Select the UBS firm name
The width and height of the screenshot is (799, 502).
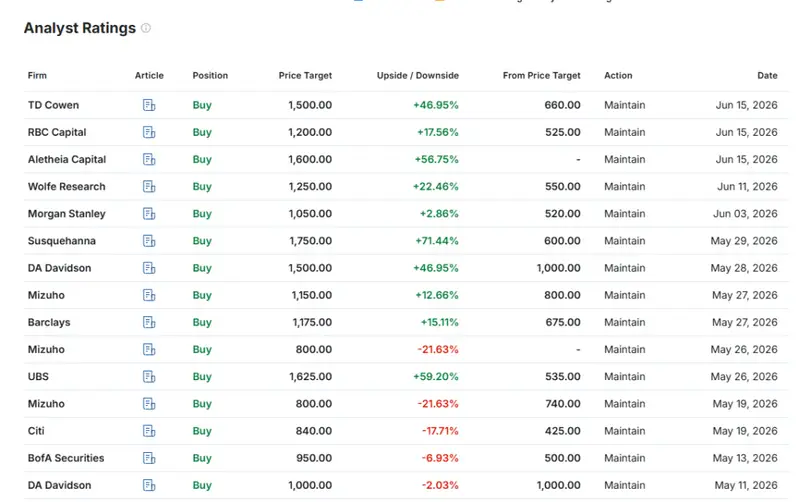tap(38, 377)
